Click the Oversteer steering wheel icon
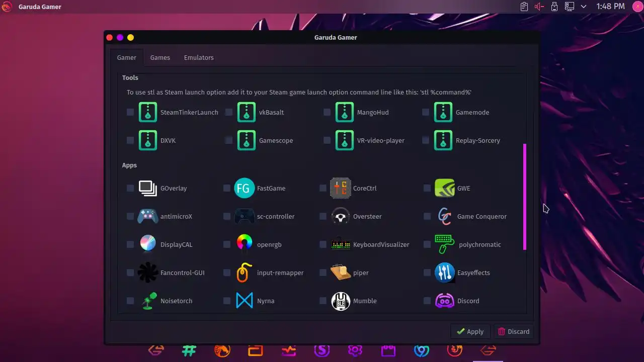Image resolution: width=644 pixels, height=362 pixels. [340, 216]
